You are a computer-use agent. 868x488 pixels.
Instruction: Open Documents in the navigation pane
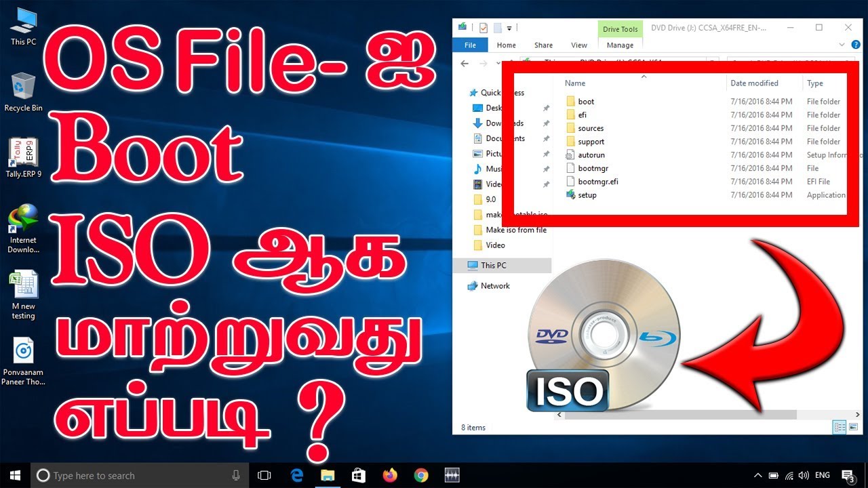click(505, 138)
